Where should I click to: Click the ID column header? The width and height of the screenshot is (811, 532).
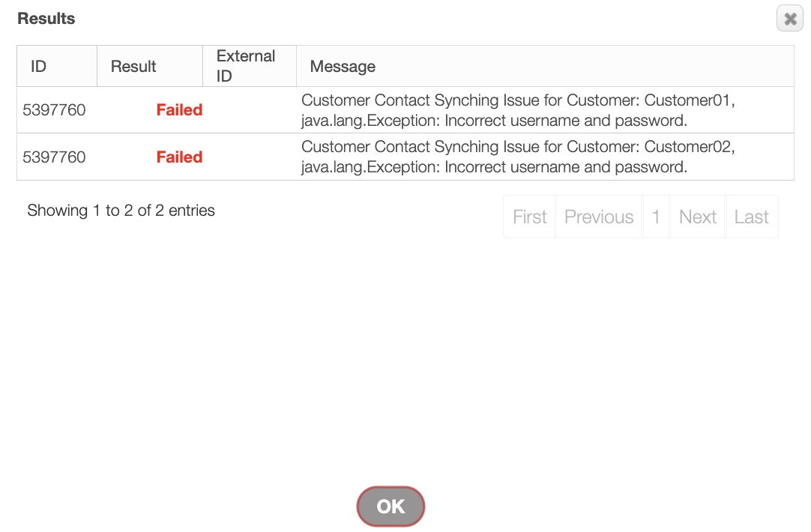39,66
